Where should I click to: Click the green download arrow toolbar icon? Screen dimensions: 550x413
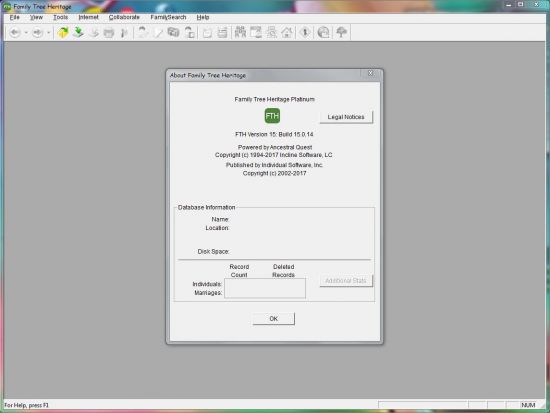point(78,33)
